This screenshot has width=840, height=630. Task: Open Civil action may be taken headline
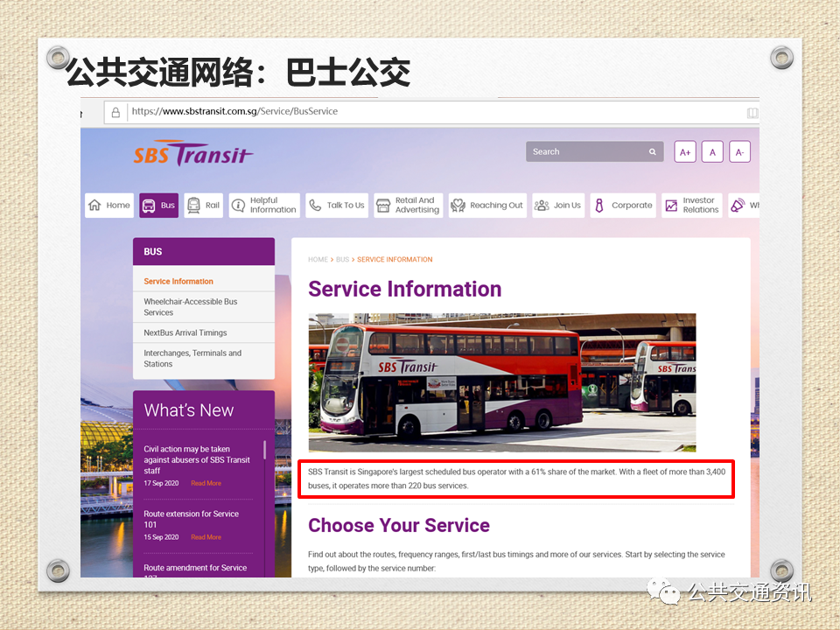click(197, 459)
